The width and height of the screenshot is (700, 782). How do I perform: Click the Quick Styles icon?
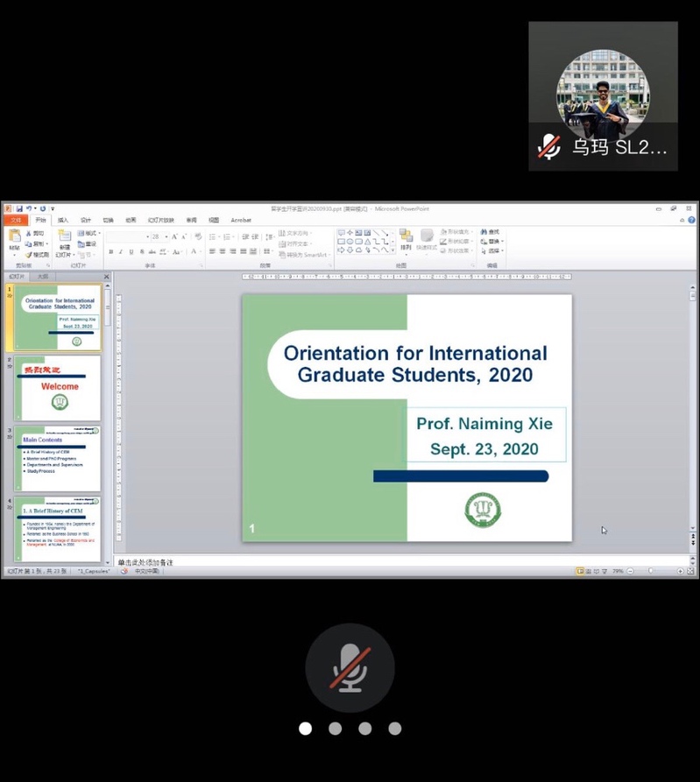[x=427, y=240]
